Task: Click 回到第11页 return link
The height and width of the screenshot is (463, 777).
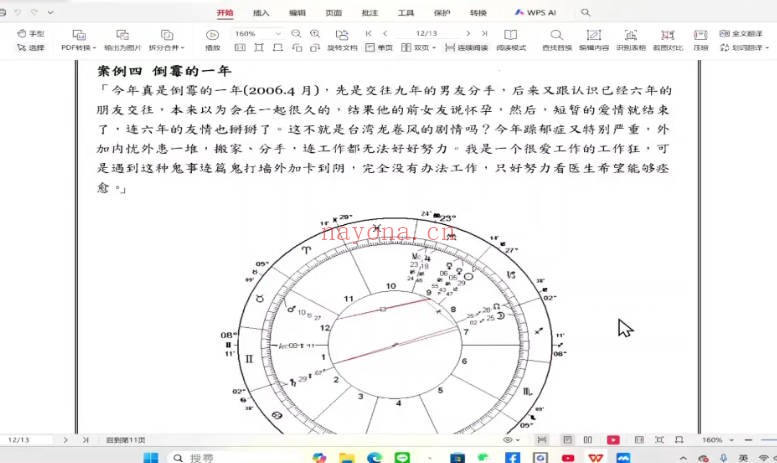Action: coord(126,440)
